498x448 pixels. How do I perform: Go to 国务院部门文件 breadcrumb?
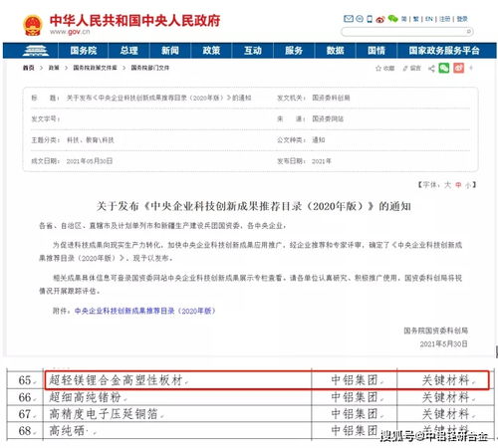[150, 68]
